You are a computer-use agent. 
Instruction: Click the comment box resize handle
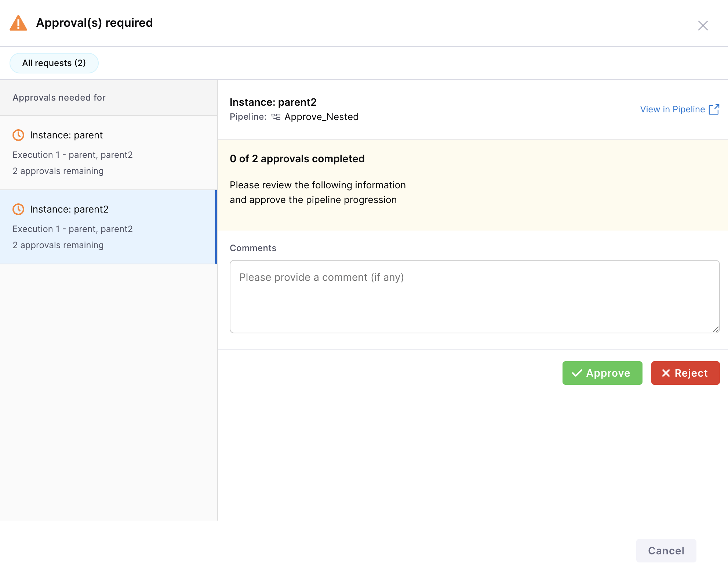[716, 329]
